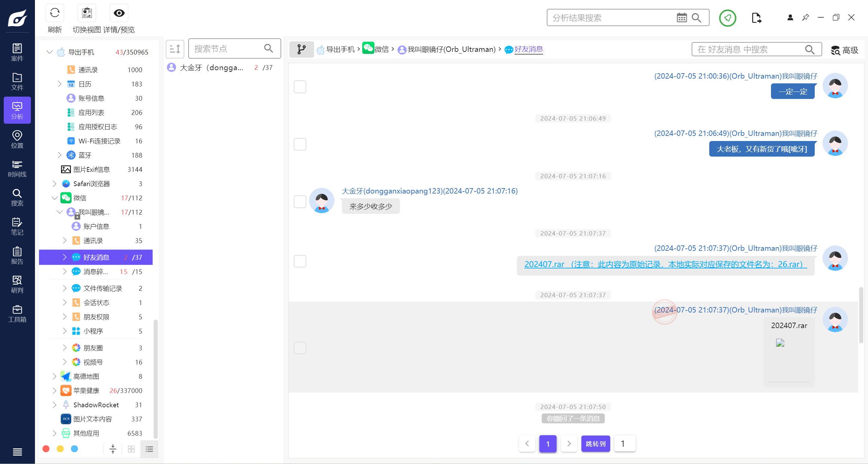Click the 切换视图 switch view icon
The image size is (868, 464).
tap(87, 13)
